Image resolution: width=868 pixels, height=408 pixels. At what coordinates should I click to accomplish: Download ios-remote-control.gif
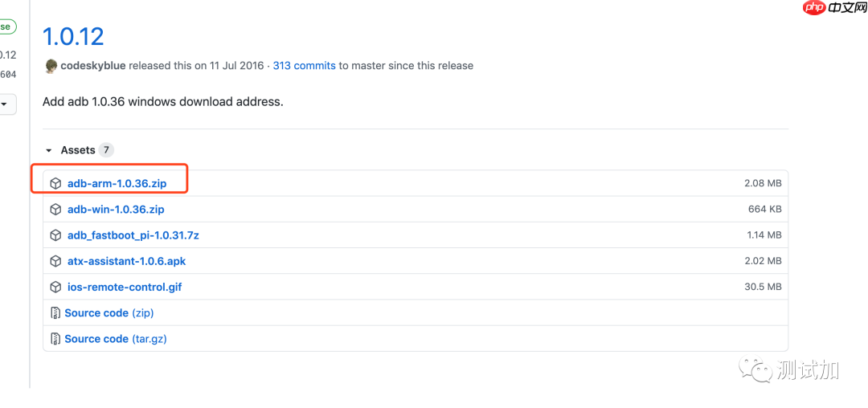click(125, 287)
